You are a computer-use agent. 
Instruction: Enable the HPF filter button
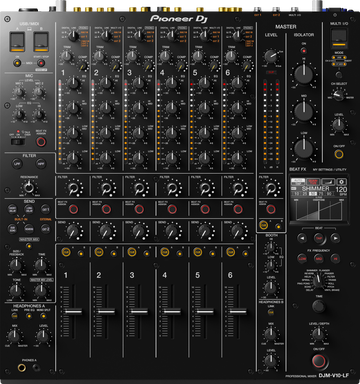(41, 164)
